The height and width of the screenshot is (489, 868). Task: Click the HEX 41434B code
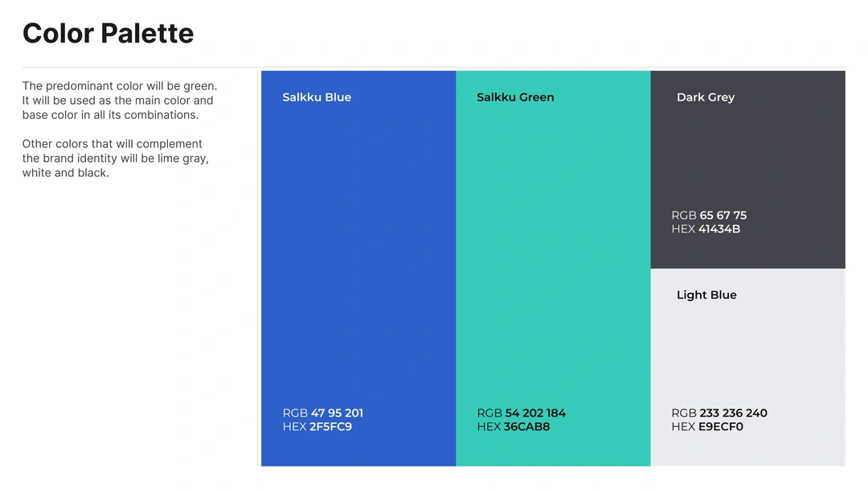(706, 229)
